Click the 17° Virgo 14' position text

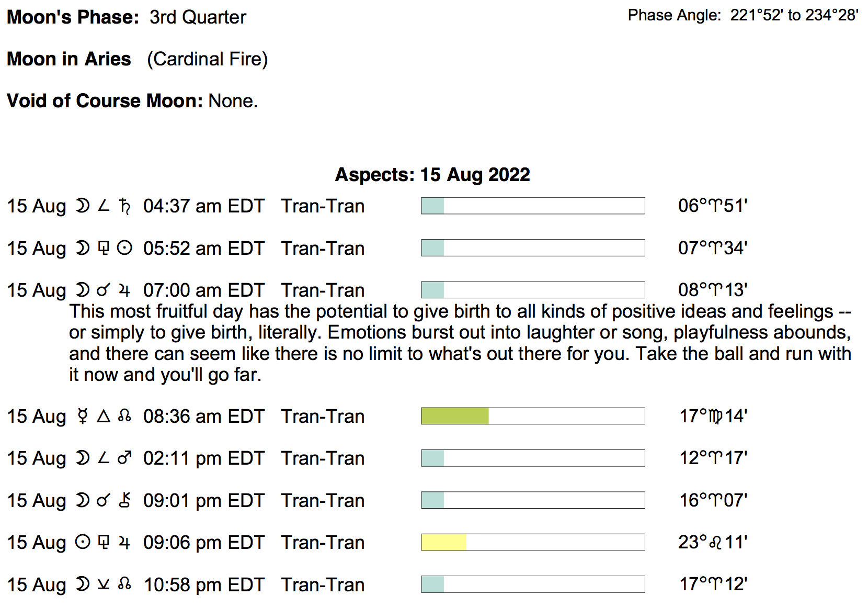(x=713, y=417)
